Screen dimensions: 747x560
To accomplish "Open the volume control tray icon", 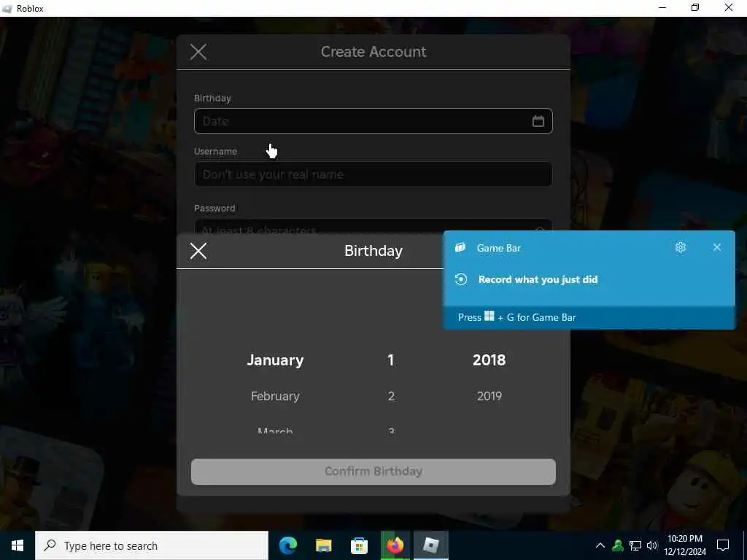I will [x=651, y=545].
